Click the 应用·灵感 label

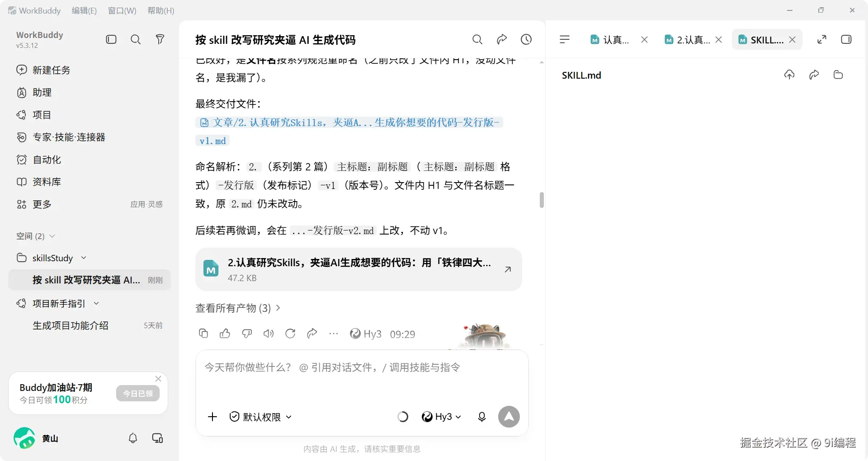coord(146,204)
